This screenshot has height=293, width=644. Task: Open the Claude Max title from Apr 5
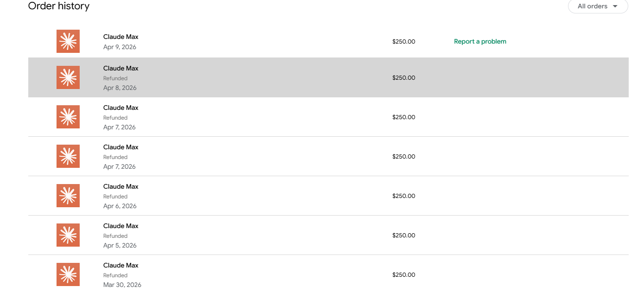coord(121,226)
